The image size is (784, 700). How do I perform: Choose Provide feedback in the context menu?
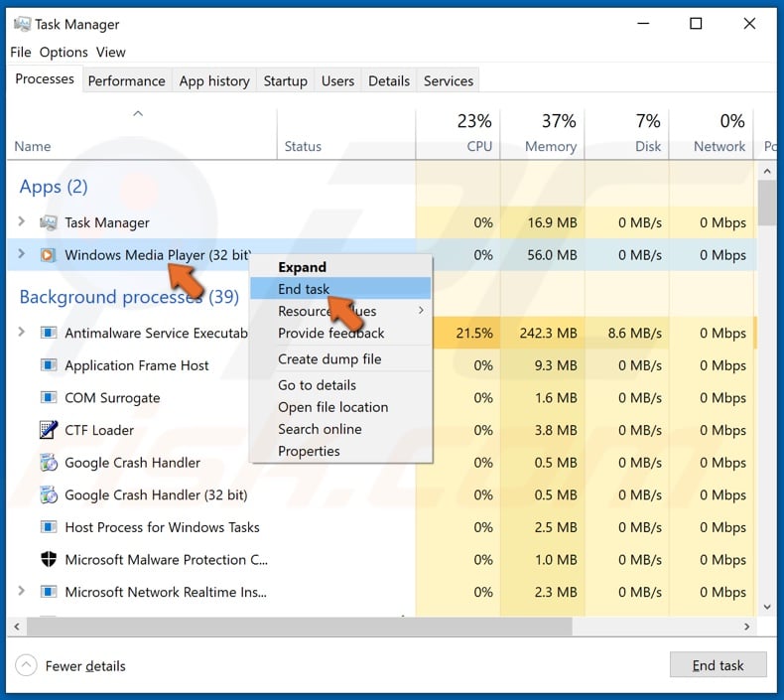[x=341, y=333]
